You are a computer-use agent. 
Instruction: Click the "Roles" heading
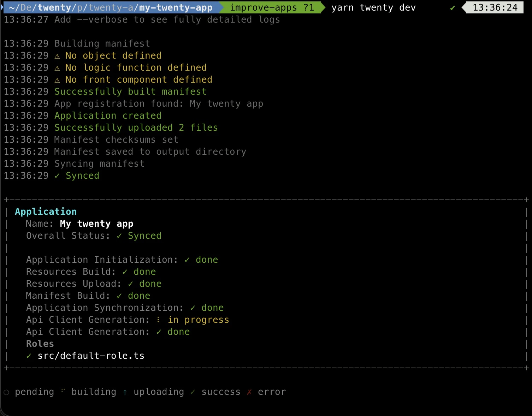pyautogui.click(x=40, y=344)
